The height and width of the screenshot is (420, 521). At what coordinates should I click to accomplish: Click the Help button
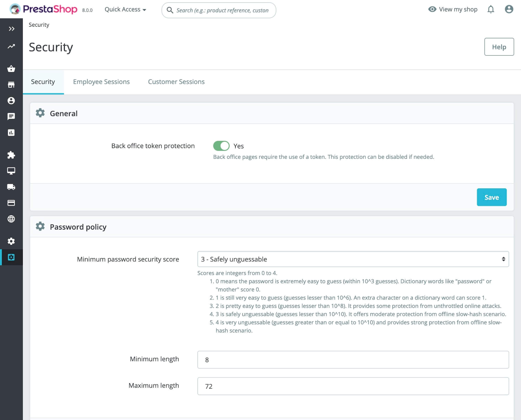(499, 47)
